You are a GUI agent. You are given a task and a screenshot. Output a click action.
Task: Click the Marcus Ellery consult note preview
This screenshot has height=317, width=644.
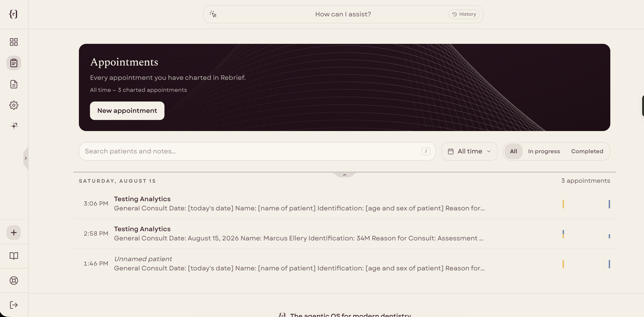pos(299,238)
